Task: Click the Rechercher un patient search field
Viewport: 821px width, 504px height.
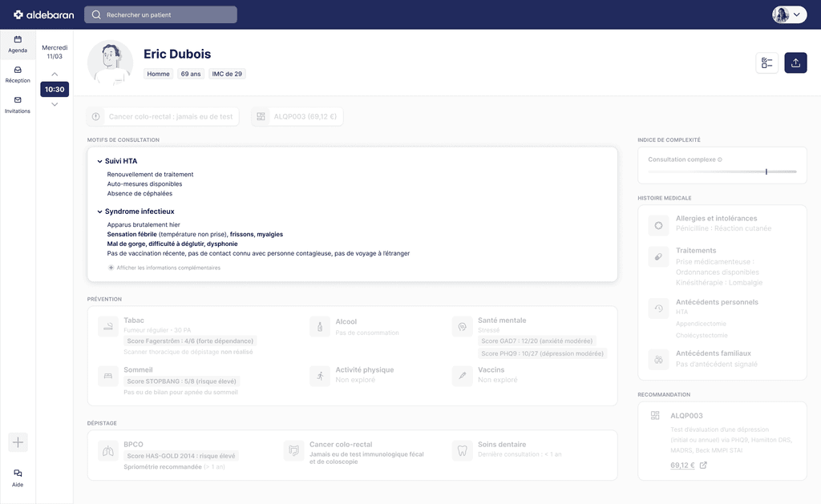Action: tap(160, 14)
